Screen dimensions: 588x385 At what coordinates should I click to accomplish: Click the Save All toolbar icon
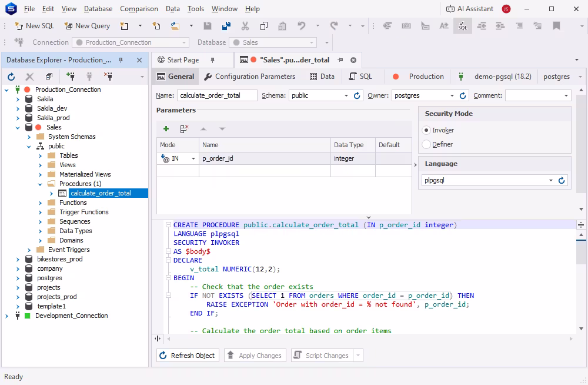(226, 26)
